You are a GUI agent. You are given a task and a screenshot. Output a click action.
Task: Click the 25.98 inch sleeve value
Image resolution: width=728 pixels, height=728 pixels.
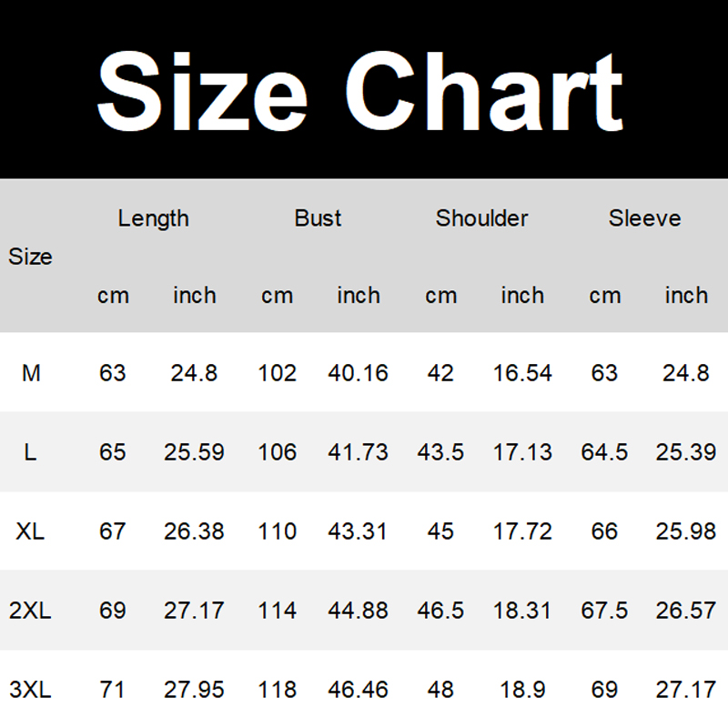pyautogui.click(x=685, y=531)
